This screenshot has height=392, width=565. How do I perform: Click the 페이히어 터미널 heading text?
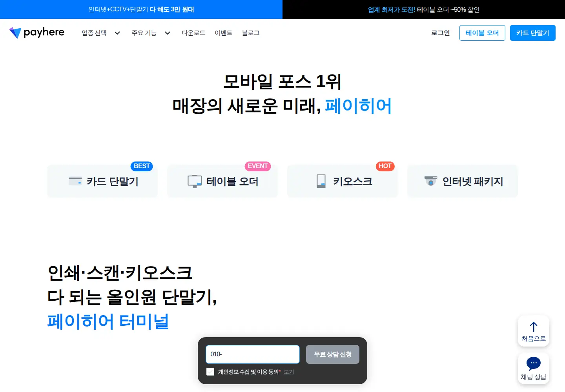(x=108, y=321)
